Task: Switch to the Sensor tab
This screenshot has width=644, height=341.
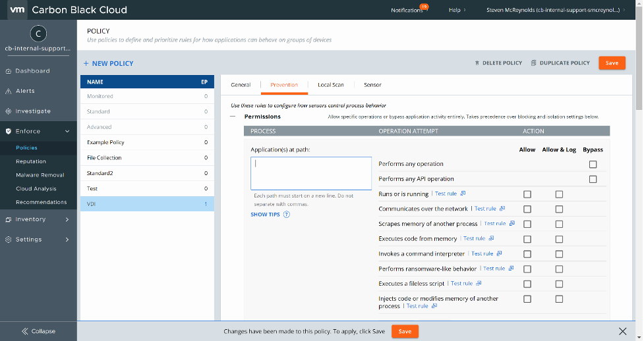Action: pos(372,85)
